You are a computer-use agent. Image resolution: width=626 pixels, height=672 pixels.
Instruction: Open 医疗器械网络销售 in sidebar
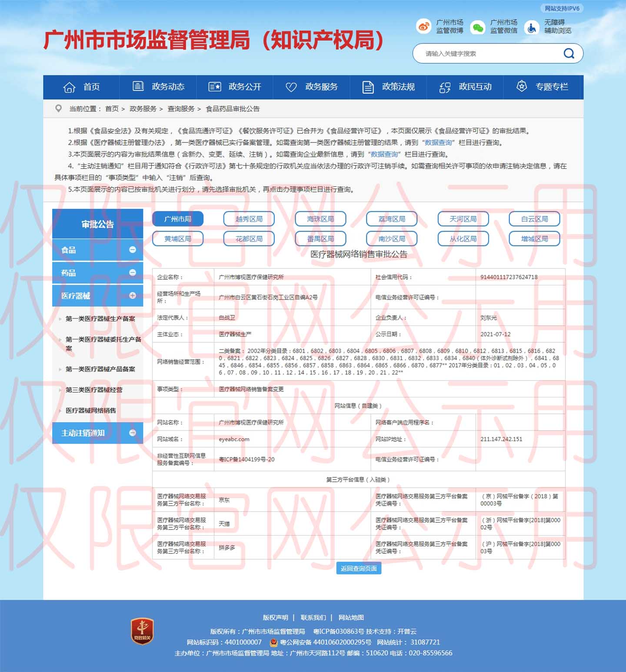click(x=91, y=410)
